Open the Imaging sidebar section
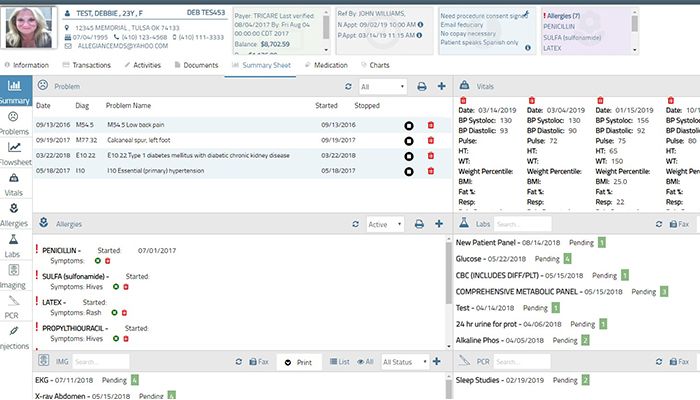Image resolution: width=700 pixels, height=400 pixels. (x=13, y=276)
